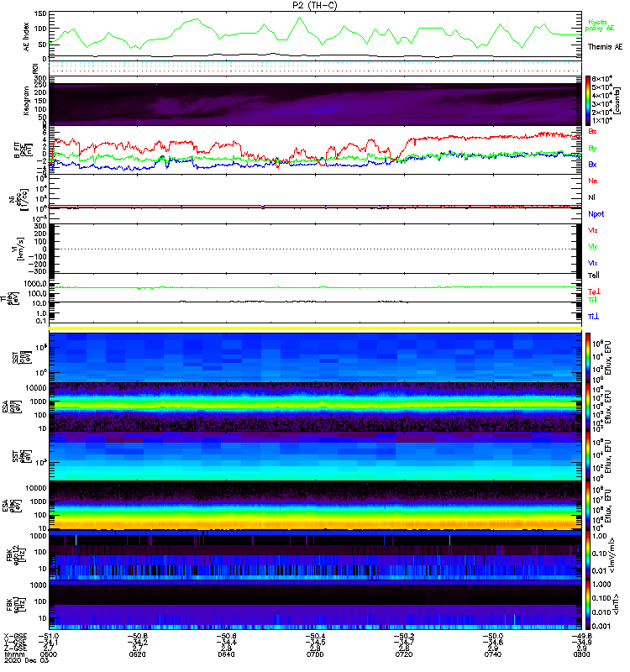Click the X-GSE row label
Viewport: 630px width, 672px height.
pyautogui.click(x=15, y=637)
